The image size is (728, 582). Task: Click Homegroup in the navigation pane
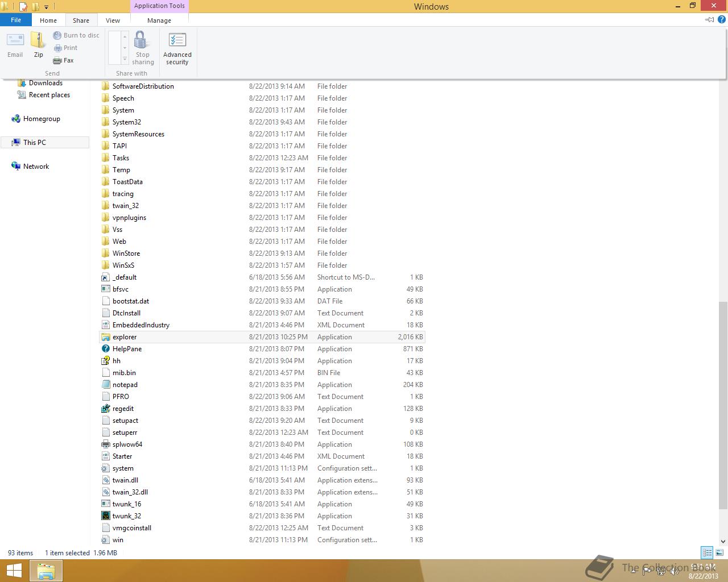(42, 119)
